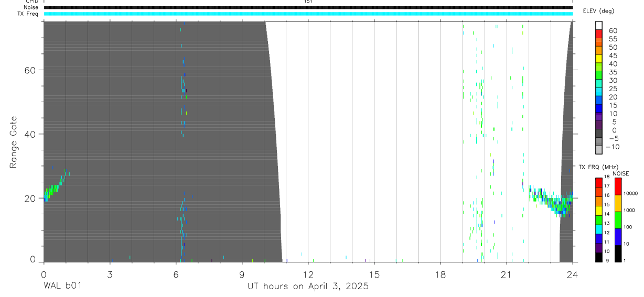The height and width of the screenshot is (297, 644).
Task: Click the 21 tick on UT hours axis
Action: click(x=506, y=274)
